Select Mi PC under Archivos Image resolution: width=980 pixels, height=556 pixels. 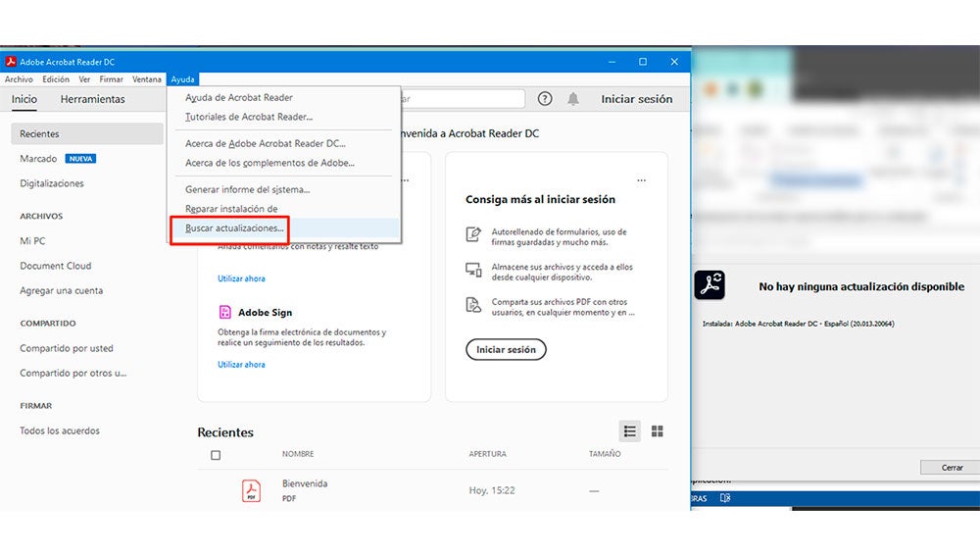[32, 241]
